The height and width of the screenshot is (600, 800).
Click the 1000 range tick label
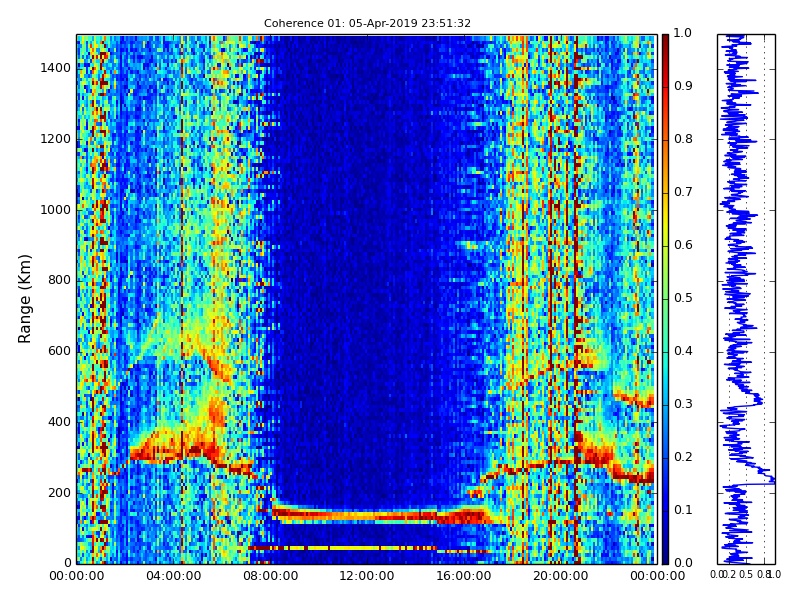56,210
